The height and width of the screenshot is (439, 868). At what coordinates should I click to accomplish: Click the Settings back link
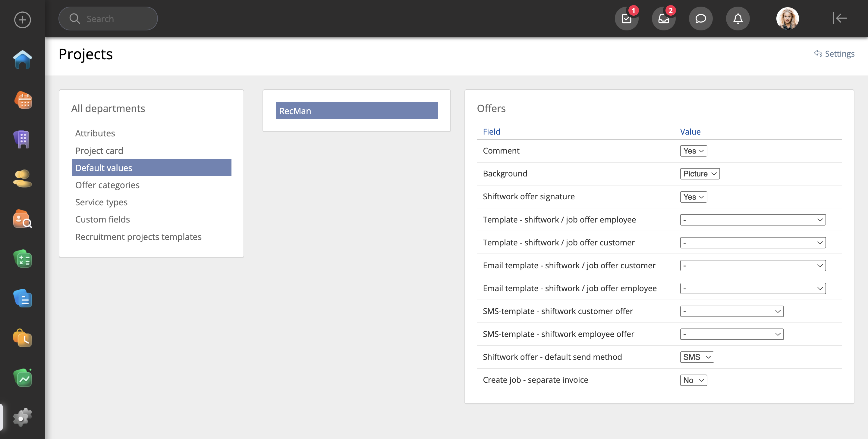pyautogui.click(x=834, y=54)
